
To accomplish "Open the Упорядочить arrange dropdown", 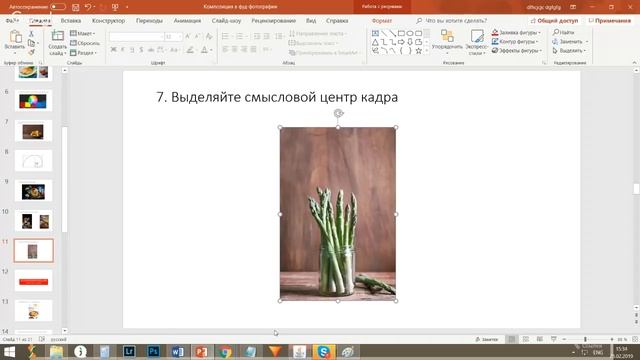I will 447,42.
